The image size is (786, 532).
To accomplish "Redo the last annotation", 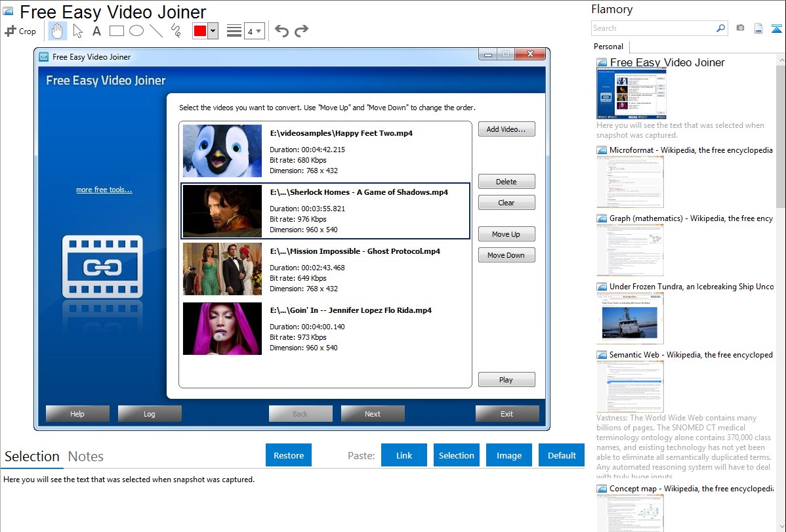I will click(x=301, y=31).
